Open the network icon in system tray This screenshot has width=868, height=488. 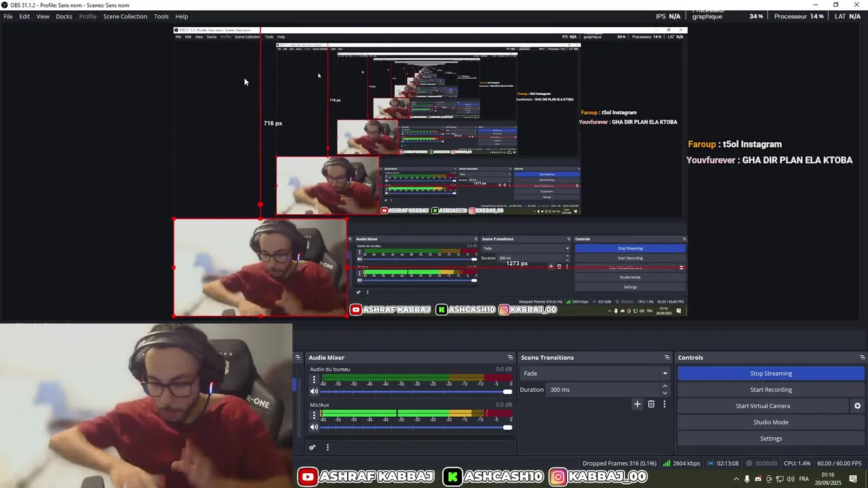click(x=779, y=479)
